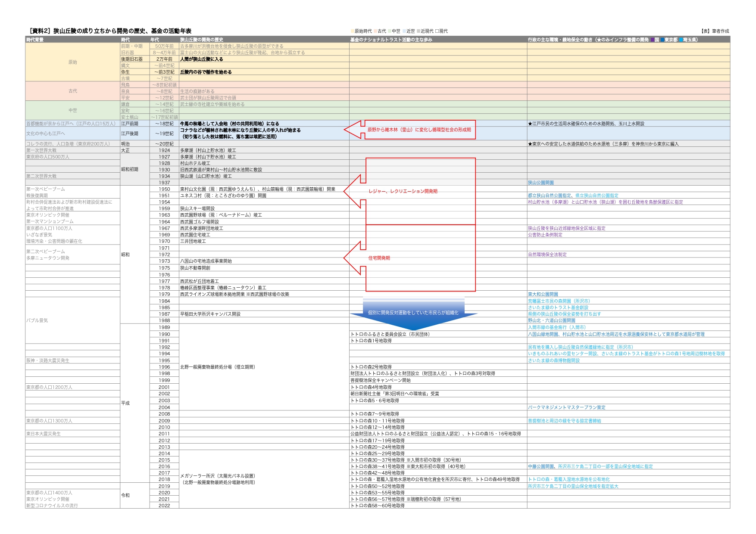Click the 原始時代 legend color swatch
Viewport: 756px width, 534px height.
[x=353, y=31]
